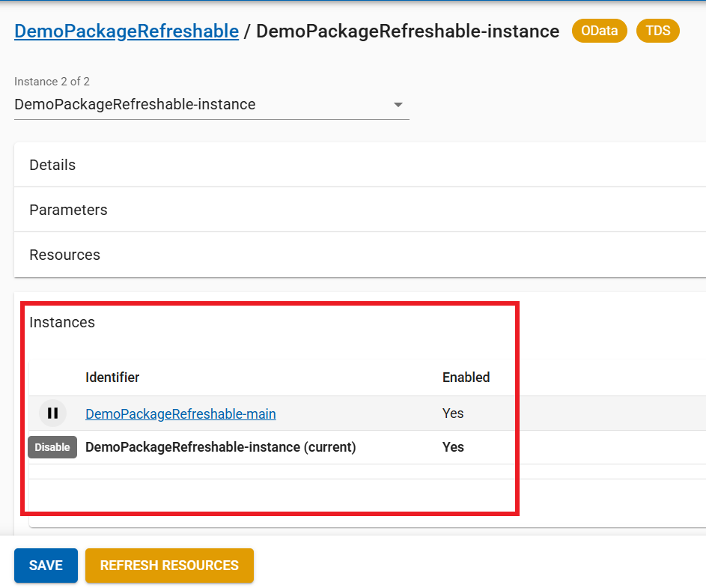This screenshot has width=706, height=588.
Task: Sort by the Identifier column header
Action: tap(112, 378)
